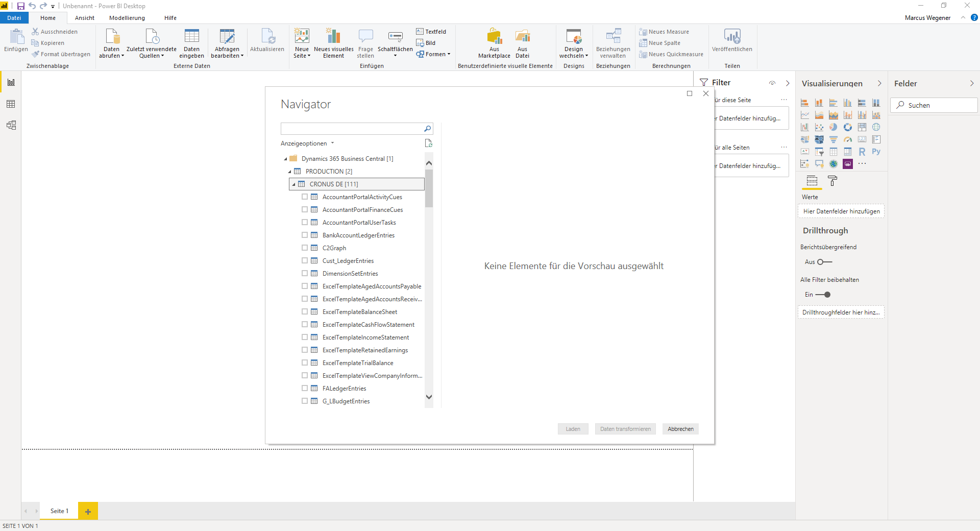
Task: Click the search magnifier in Navigator
Action: (x=428, y=129)
